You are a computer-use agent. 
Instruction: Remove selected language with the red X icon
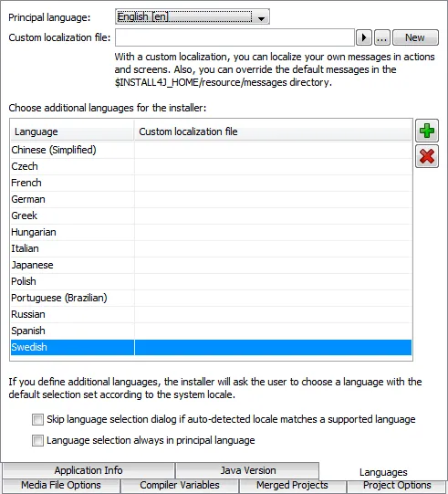[427, 156]
